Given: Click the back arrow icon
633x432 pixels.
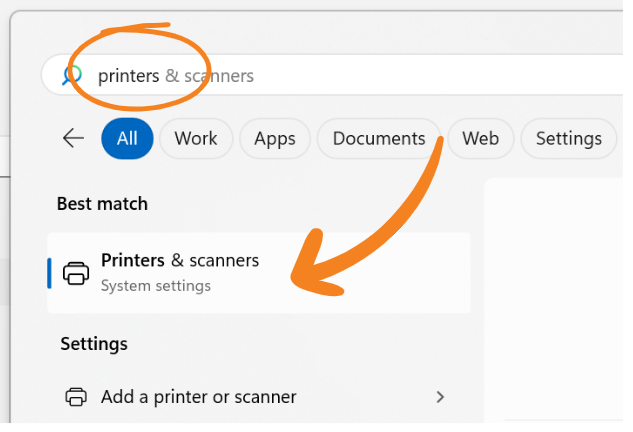Looking at the screenshot, I should coord(73,138).
